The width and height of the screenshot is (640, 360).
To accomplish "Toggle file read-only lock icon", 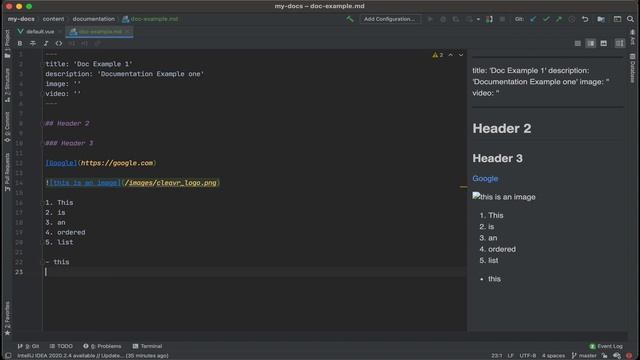I will point(604,356).
